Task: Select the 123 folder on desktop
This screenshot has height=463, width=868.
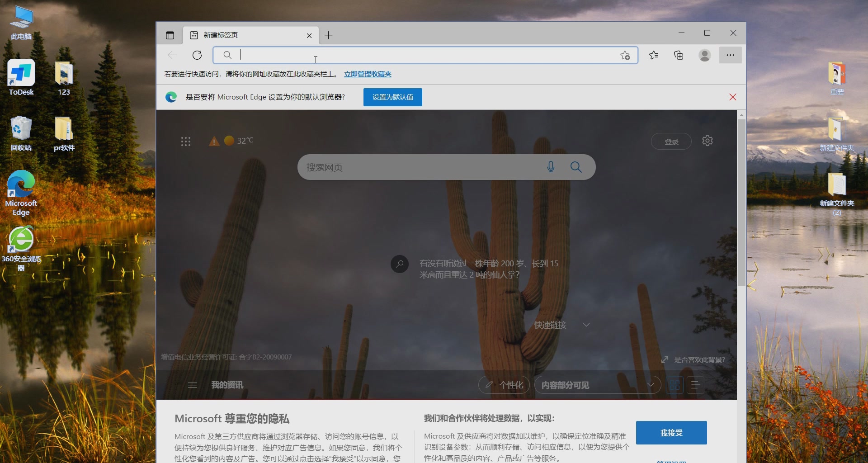Action: click(x=64, y=78)
